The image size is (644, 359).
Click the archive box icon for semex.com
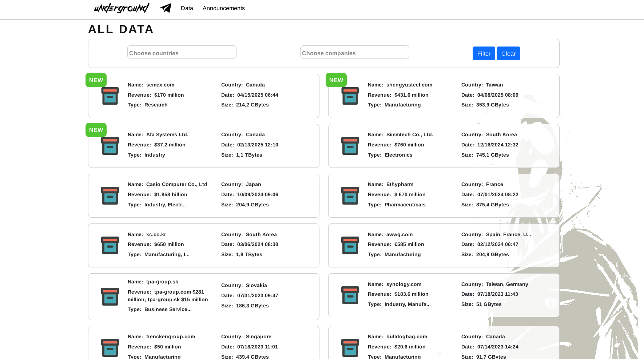pyautogui.click(x=110, y=96)
